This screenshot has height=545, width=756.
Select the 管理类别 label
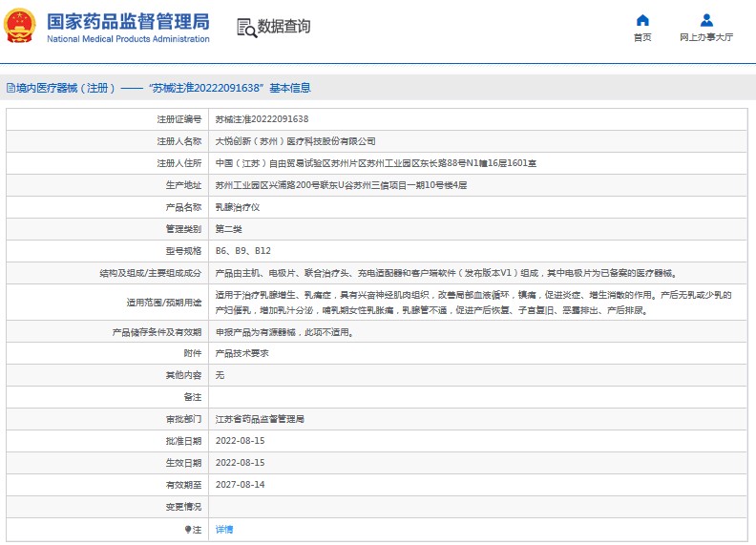point(183,229)
